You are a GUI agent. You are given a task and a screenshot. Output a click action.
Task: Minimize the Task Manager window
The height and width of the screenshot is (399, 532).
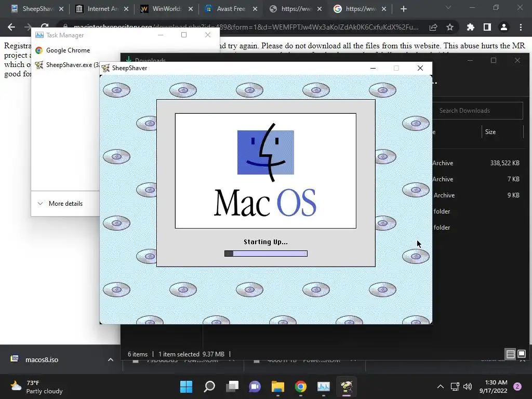point(161,35)
